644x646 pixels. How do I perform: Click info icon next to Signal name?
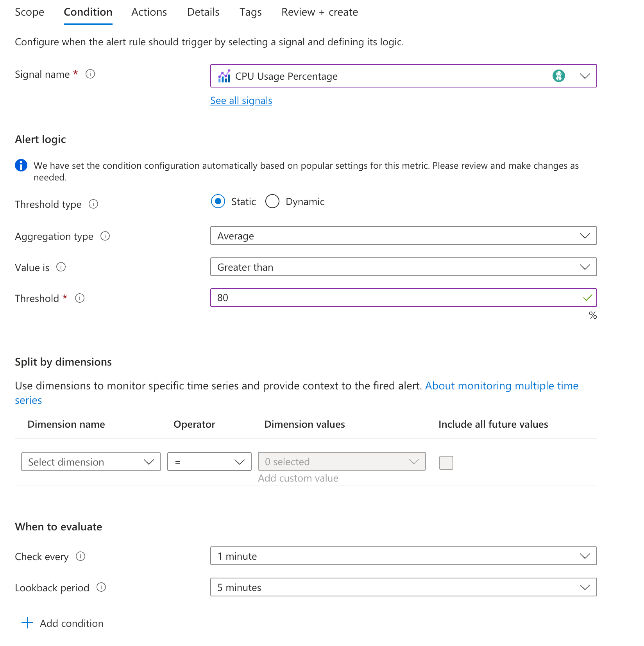click(x=90, y=74)
